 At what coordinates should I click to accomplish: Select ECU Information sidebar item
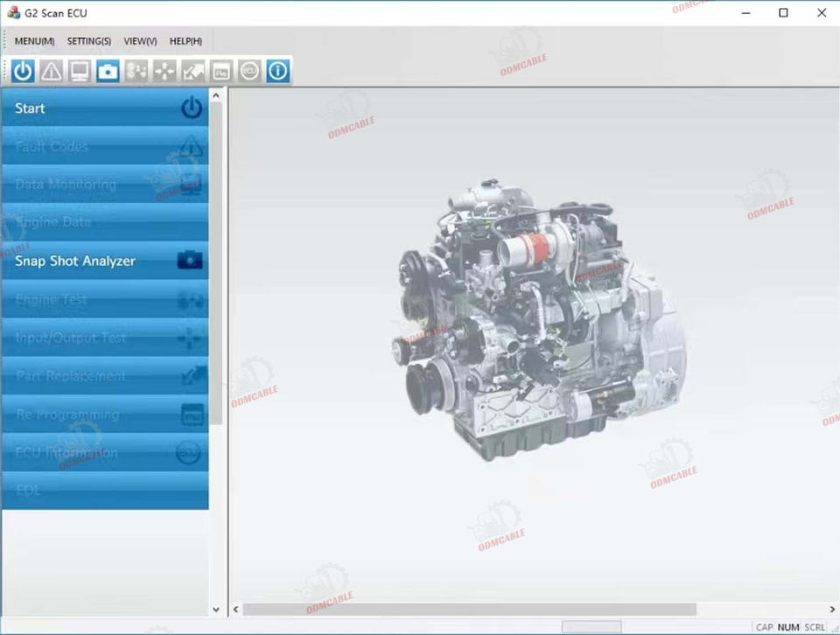click(105, 452)
